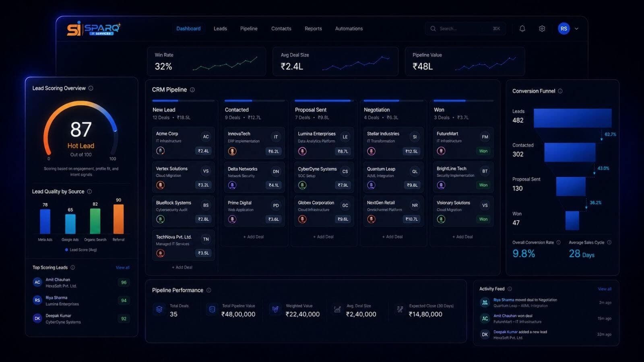The image size is (644, 362).
Task: Click the Referral bar in chart
Action: coord(118,219)
